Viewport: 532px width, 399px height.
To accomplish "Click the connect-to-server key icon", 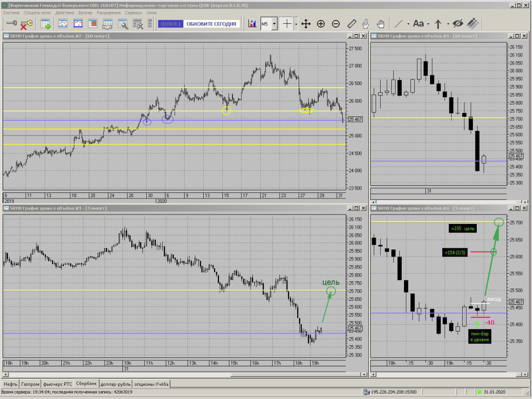I will tap(11, 24).
